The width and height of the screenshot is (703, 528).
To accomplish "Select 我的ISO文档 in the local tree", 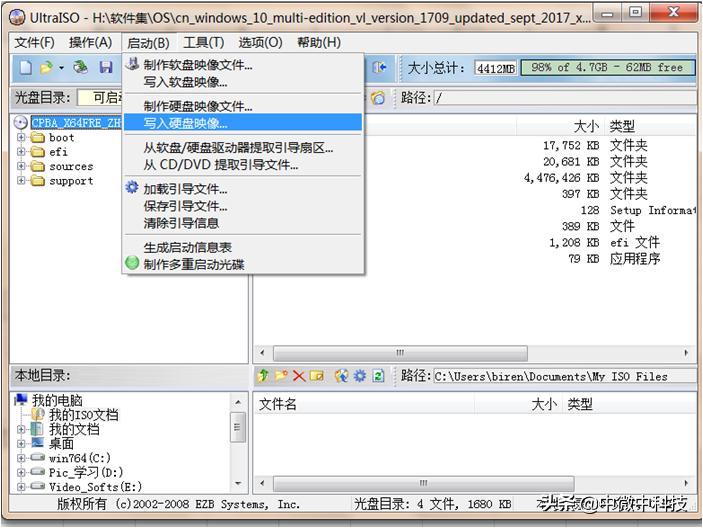I will (x=84, y=415).
